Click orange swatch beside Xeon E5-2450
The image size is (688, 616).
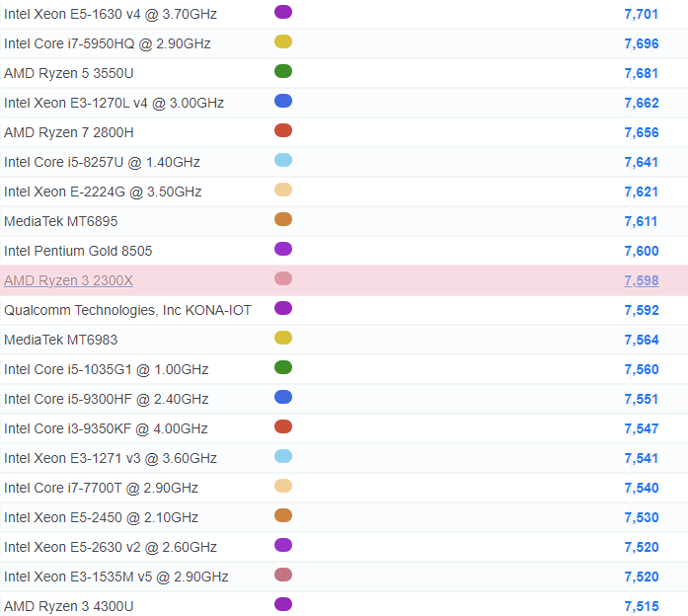[x=283, y=515]
